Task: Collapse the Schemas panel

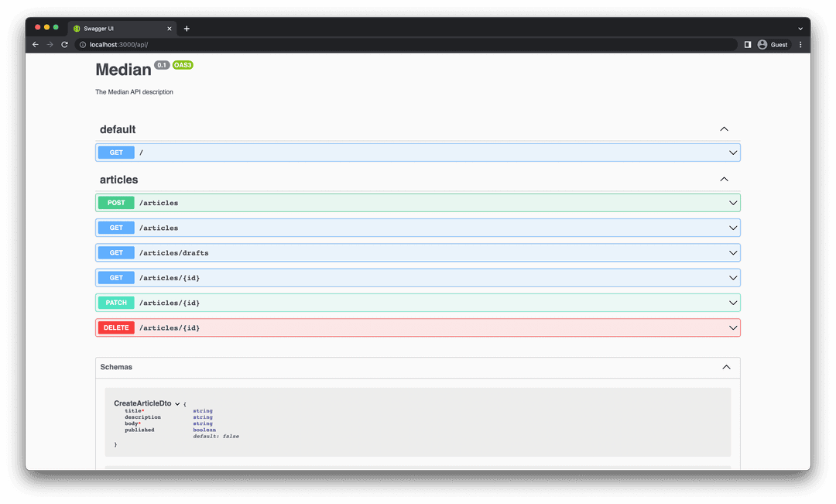Action: [726, 366]
